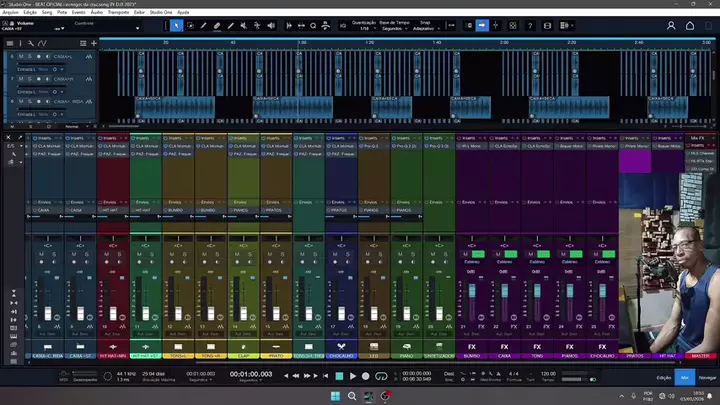Mute the CHOCALHO mixer channel
The image size is (720, 405).
(335, 254)
